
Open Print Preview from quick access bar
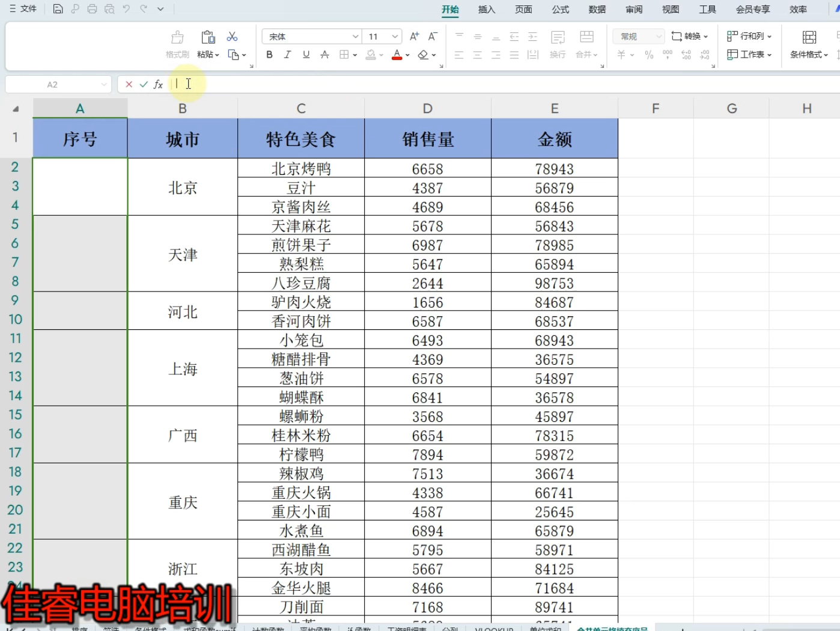[x=109, y=9]
